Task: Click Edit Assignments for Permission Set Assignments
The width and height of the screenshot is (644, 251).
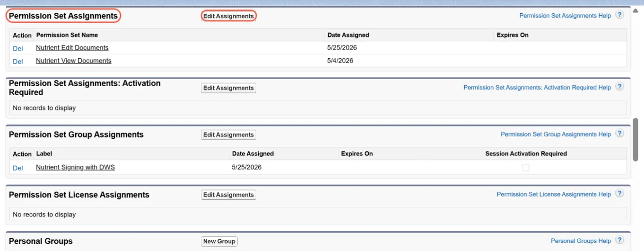Action: [229, 16]
